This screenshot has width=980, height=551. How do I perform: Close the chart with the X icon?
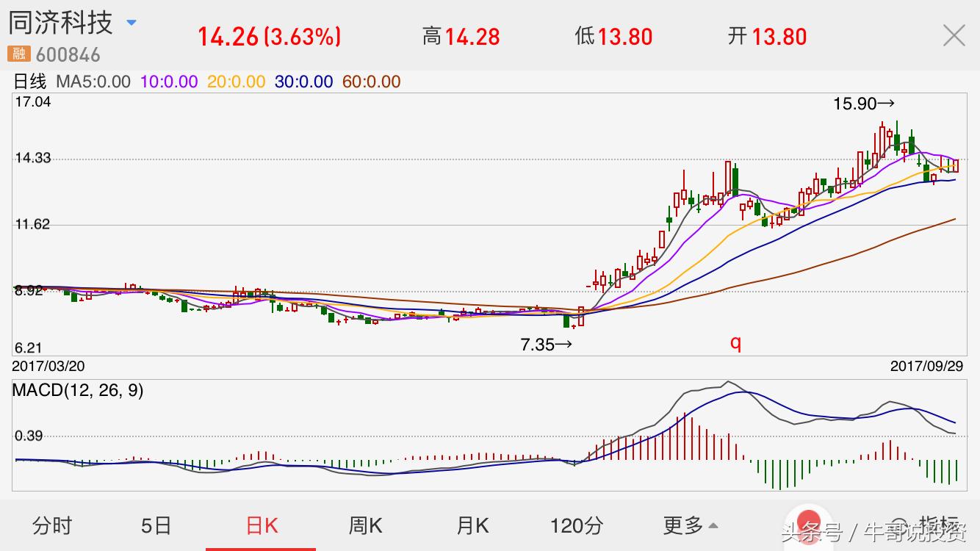pyautogui.click(x=954, y=35)
